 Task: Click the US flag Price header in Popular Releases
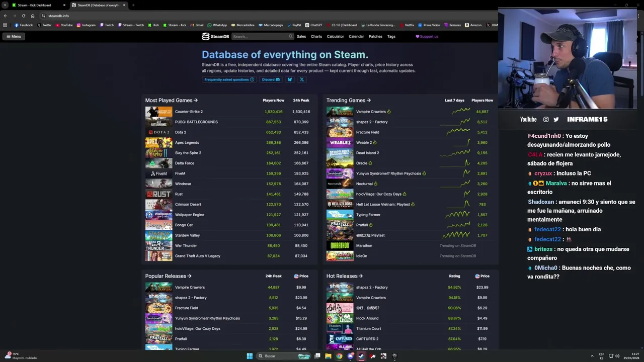click(x=301, y=276)
